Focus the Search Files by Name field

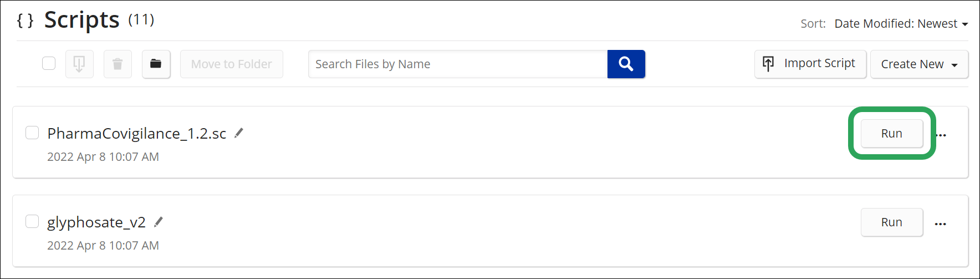tap(458, 64)
